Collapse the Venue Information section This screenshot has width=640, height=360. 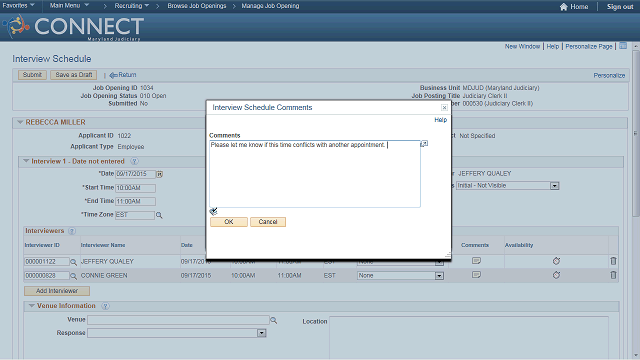coord(31,306)
